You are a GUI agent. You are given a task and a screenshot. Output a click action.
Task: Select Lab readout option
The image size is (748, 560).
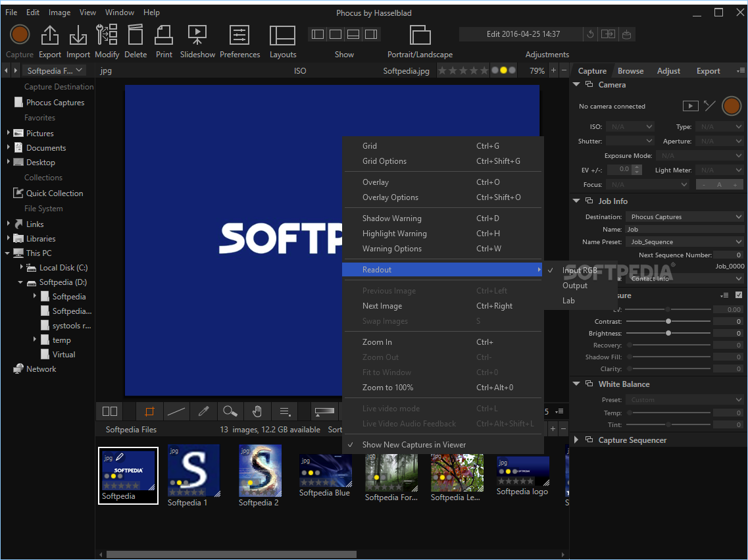[568, 301]
